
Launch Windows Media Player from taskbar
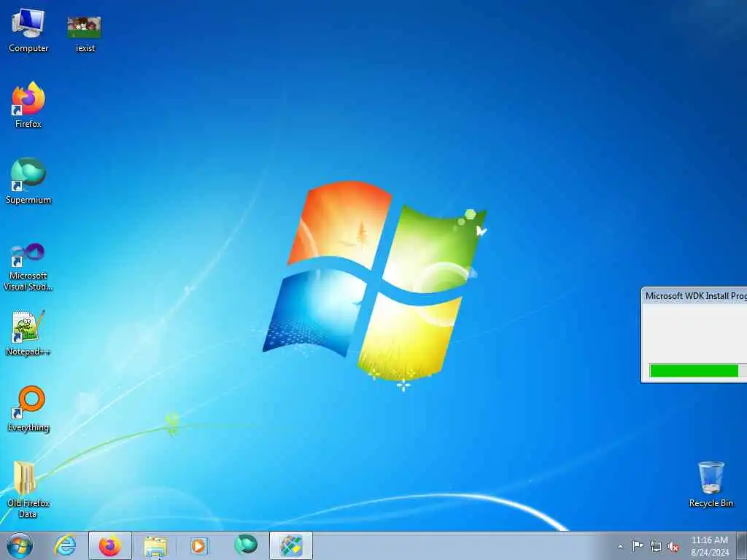200,545
